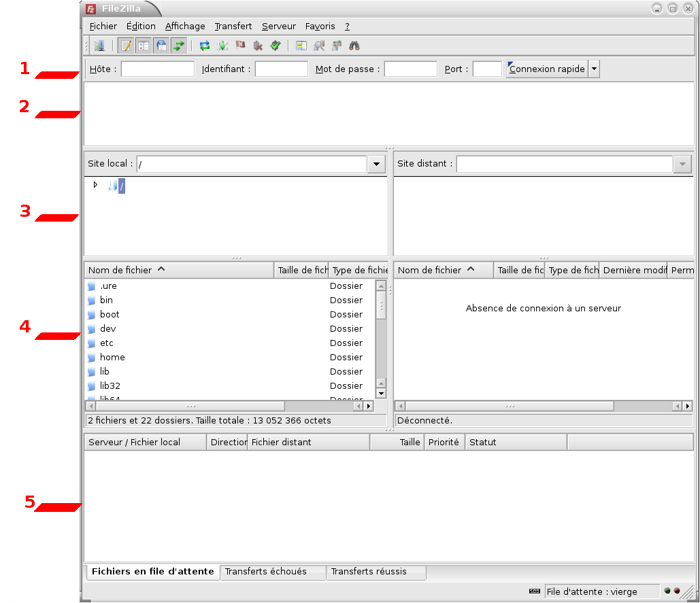Click the refresh file lists icon

(x=204, y=46)
